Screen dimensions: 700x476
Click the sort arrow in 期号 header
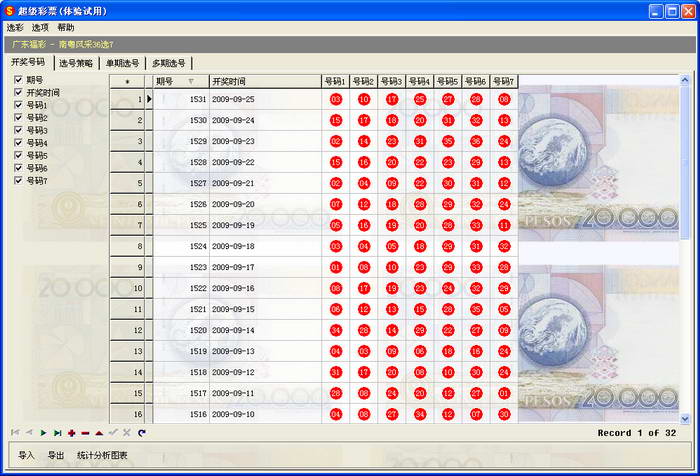(191, 81)
